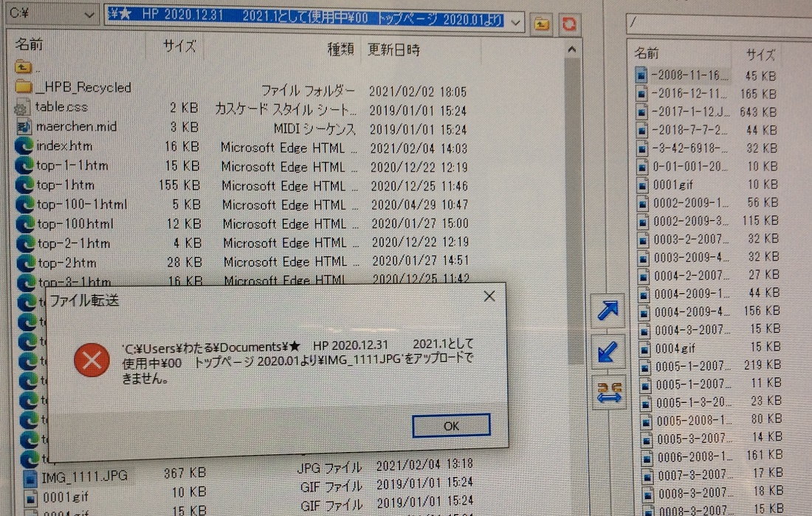Click the download arrow icon
812x516 pixels.
coord(608,351)
